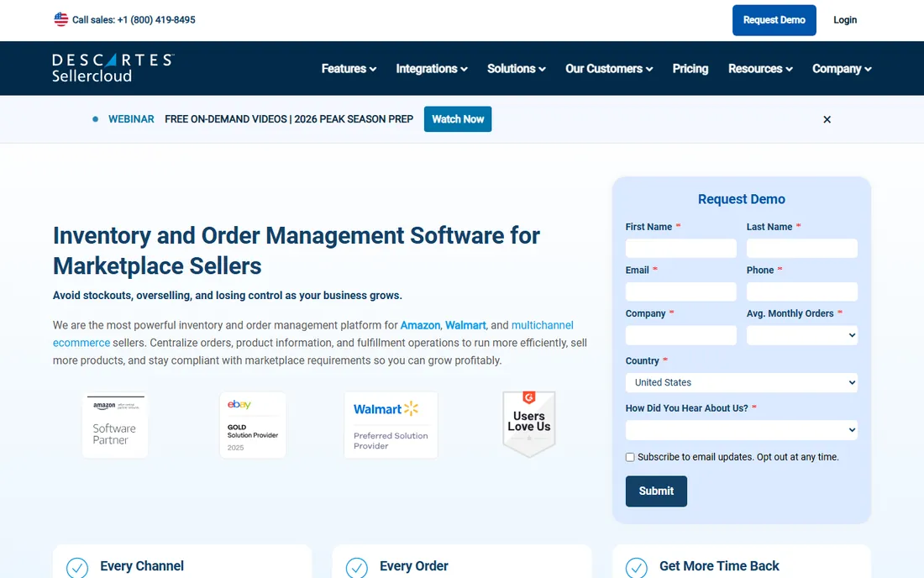Click the Get More Time Back heading
The height and width of the screenshot is (578, 924).
(719, 566)
